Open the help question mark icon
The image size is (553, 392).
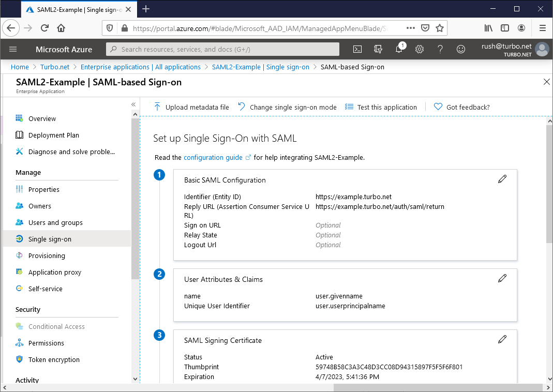tap(440, 49)
